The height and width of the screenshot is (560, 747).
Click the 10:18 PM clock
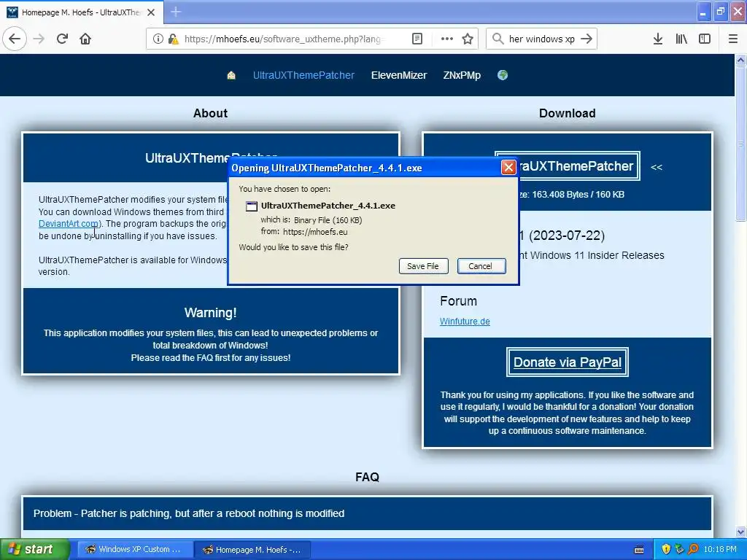point(720,550)
